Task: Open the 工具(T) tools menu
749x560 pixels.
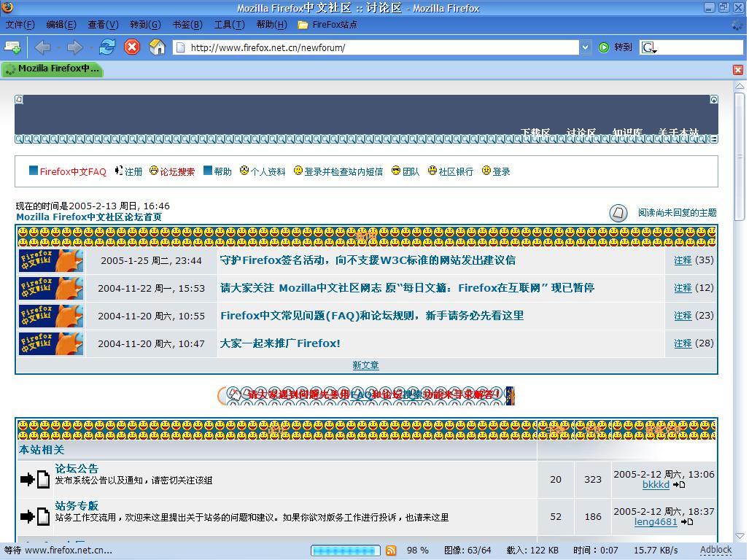Action: click(228, 24)
